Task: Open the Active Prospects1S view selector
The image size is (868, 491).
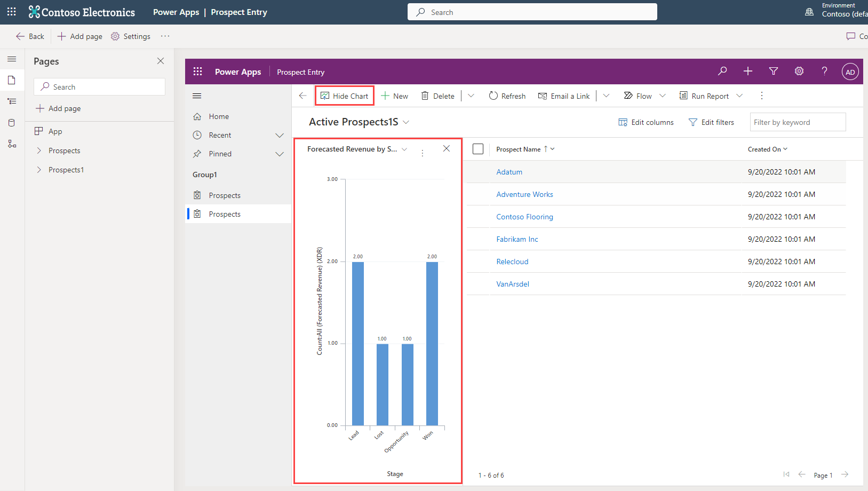Action: pyautogui.click(x=359, y=122)
